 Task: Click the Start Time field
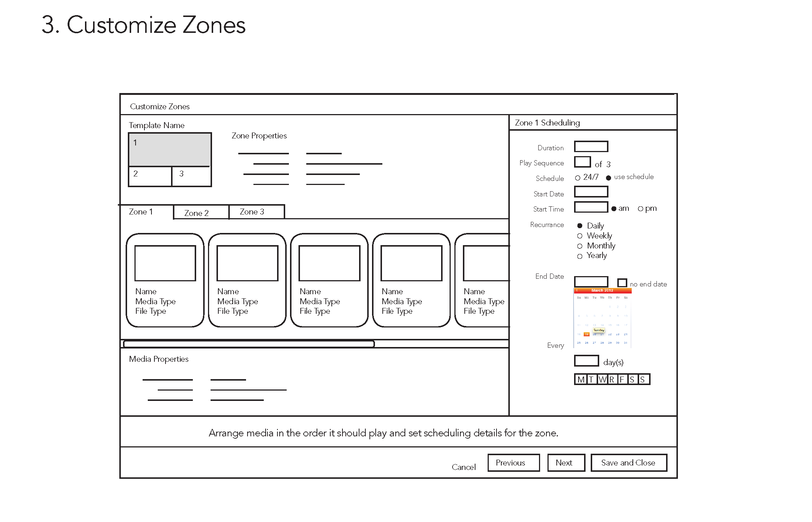[591, 207]
